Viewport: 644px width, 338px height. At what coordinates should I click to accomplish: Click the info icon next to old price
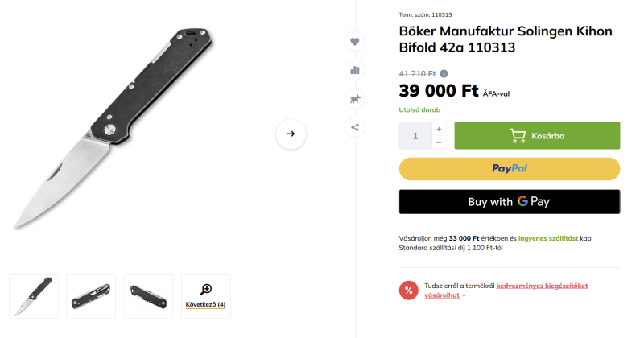point(444,74)
